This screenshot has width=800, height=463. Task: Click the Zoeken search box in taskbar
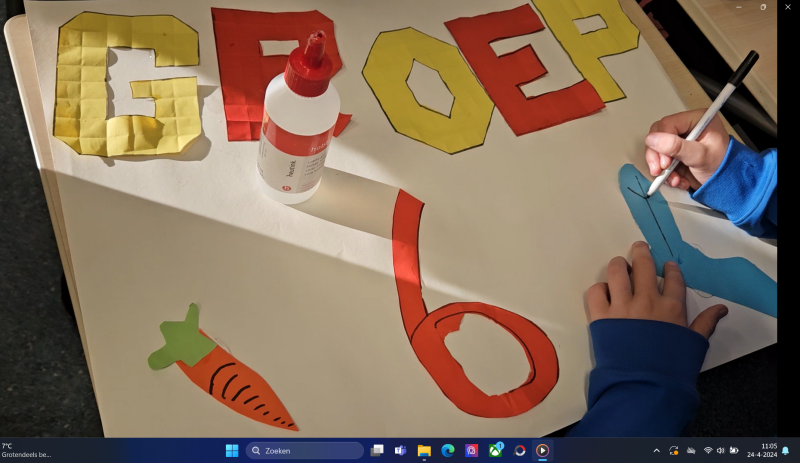click(x=305, y=451)
